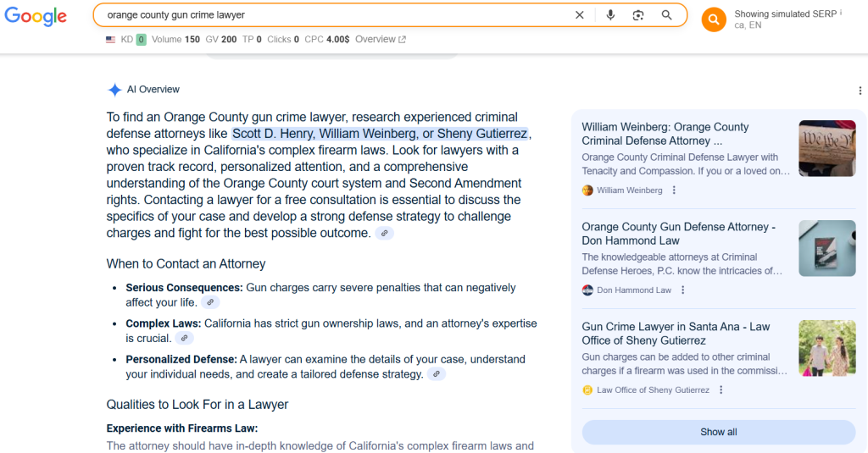Click the 'AI Overview' label
Viewport: 868px width, 453px height.
pos(153,90)
